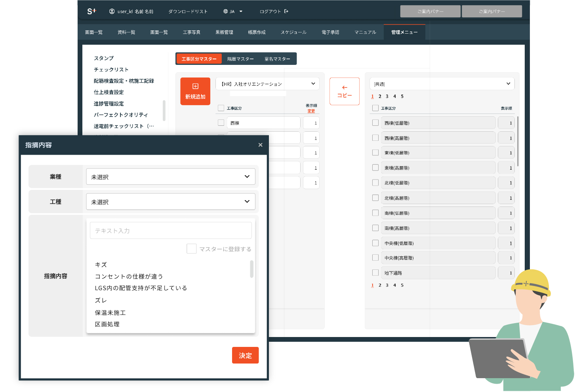The image size is (577, 392).
Task: Open the [共通] dropdown
Action: (x=508, y=84)
